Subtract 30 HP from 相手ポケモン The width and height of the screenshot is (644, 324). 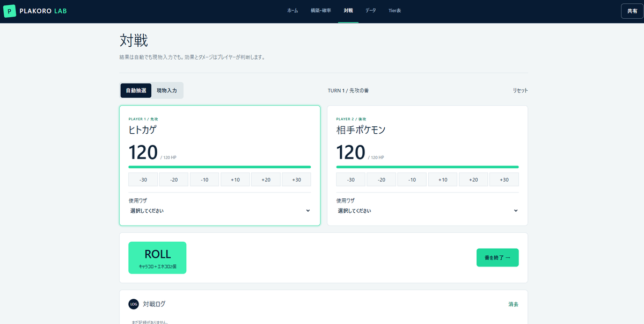point(351,179)
